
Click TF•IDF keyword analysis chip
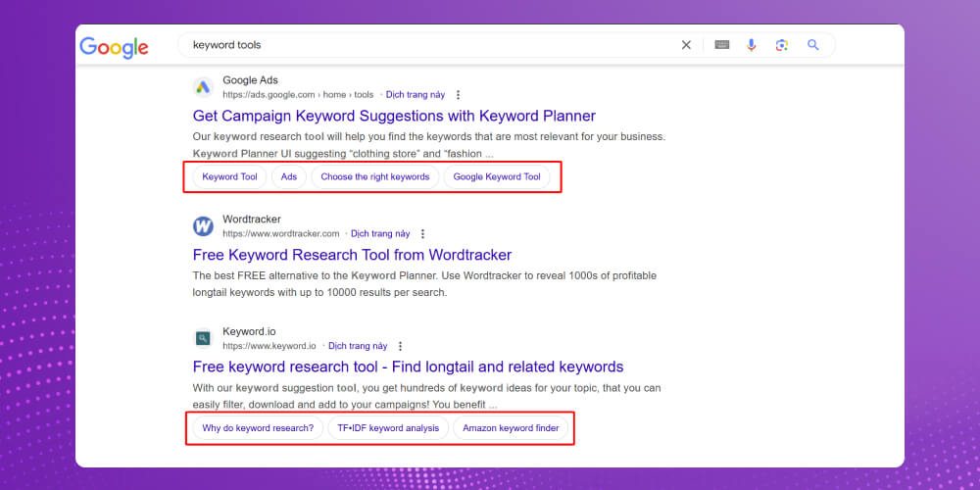coord(388,429)
